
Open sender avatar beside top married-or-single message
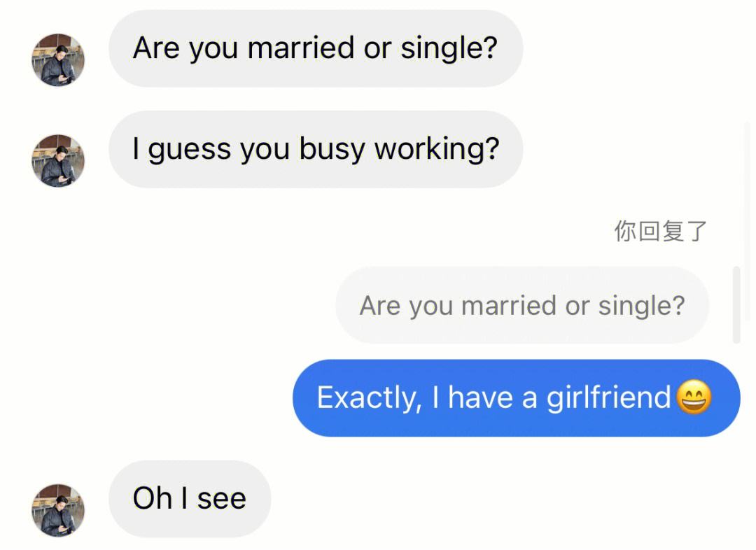point(58,59)
